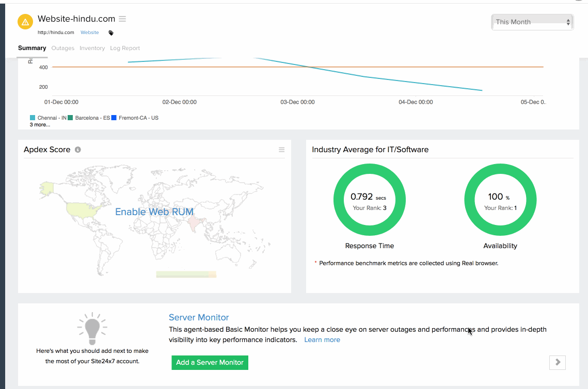Click the tag icon under the title

pyautogui.click(x=111, y=33)
